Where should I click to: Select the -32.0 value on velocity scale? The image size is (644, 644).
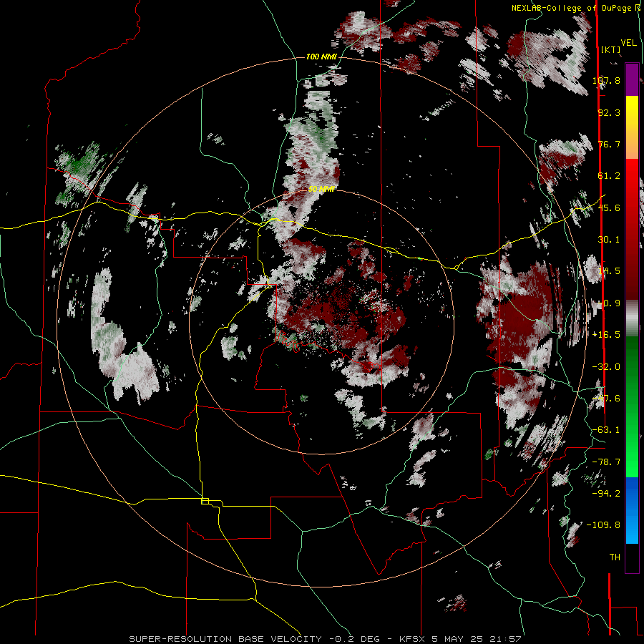(606, 367)
